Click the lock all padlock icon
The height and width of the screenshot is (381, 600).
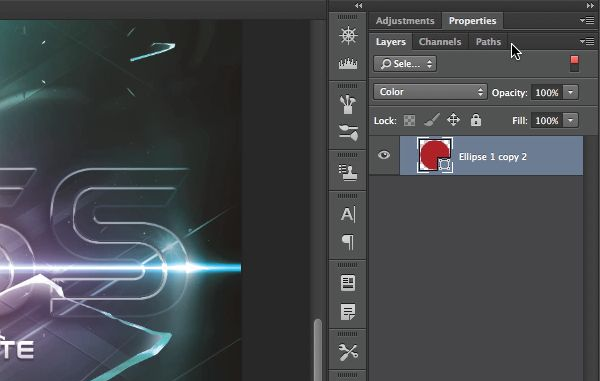(x=476, y=120)
